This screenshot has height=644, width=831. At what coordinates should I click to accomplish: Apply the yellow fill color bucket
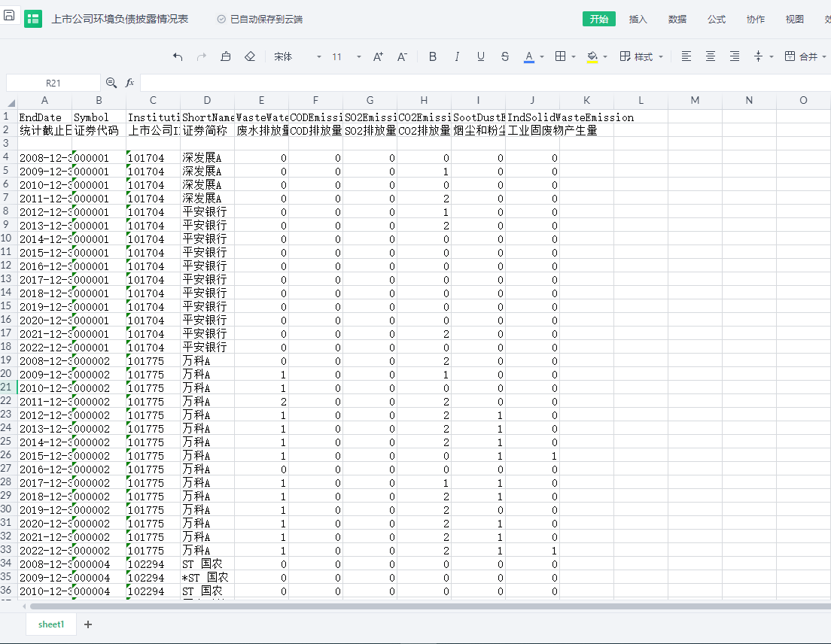coord(592,56)
